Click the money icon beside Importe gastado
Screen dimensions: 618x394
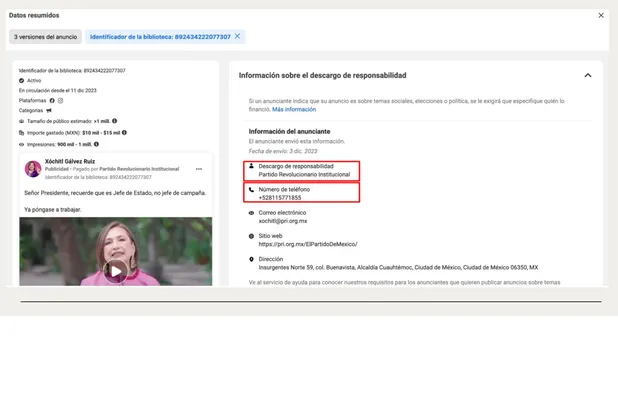click(x=21, y=133)
